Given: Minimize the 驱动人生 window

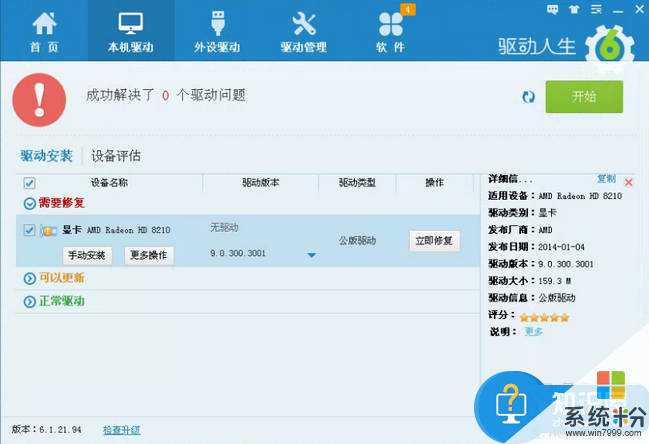Looking at the screenshot, I should point(618,10).
